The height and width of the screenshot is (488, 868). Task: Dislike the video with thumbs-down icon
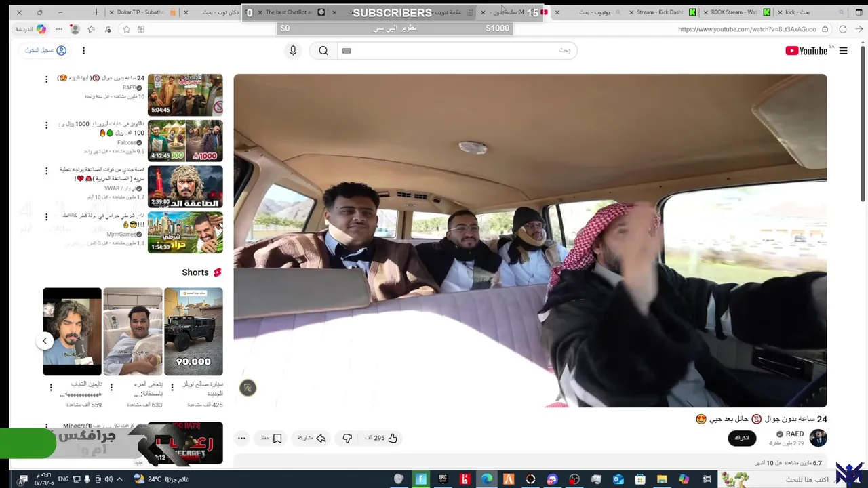click(347, 439)
